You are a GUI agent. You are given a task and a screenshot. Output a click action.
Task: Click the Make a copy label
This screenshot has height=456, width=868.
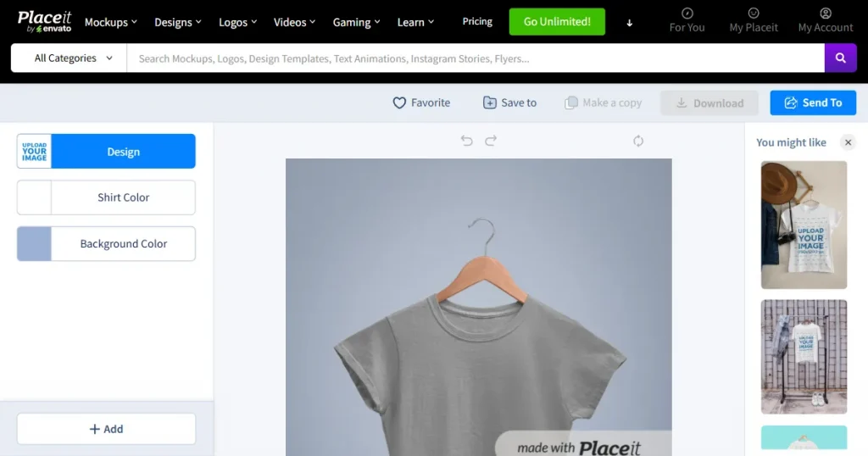coord(612,103)
